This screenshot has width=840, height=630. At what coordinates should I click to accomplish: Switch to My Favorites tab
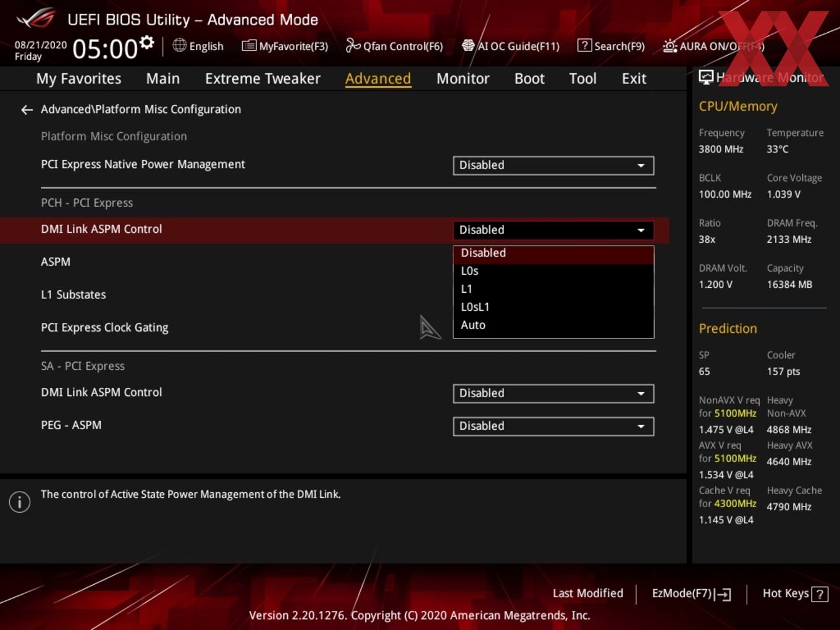(x=78, y=78)
